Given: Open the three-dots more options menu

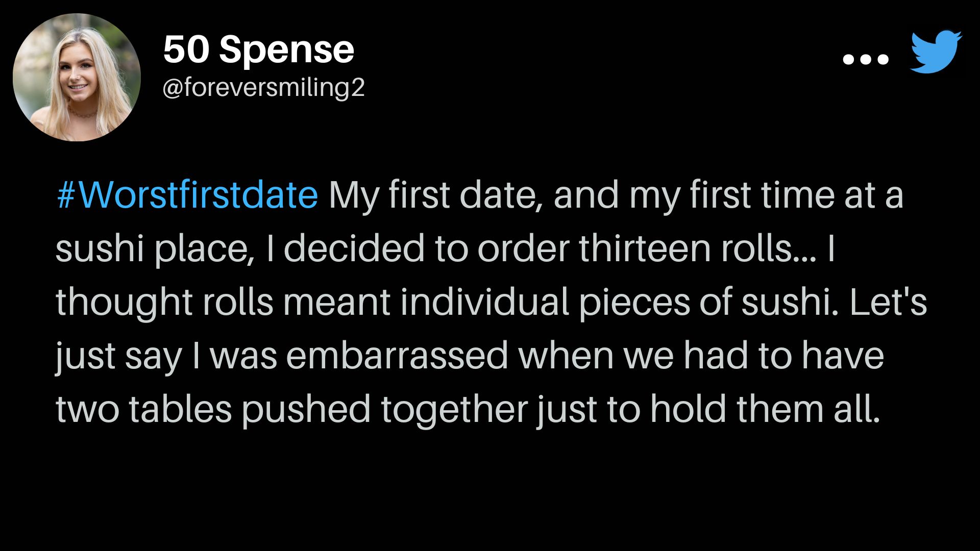Looking at the screenshot, I should (866, 59).
